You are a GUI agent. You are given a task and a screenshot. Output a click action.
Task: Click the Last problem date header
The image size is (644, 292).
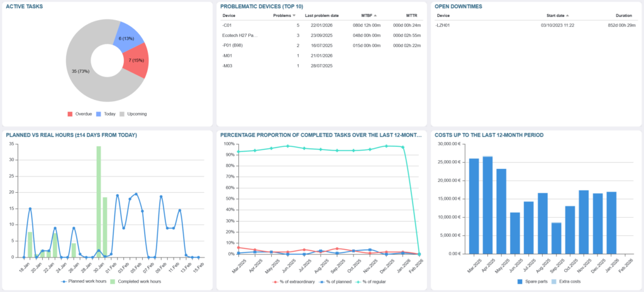(321, 15)
